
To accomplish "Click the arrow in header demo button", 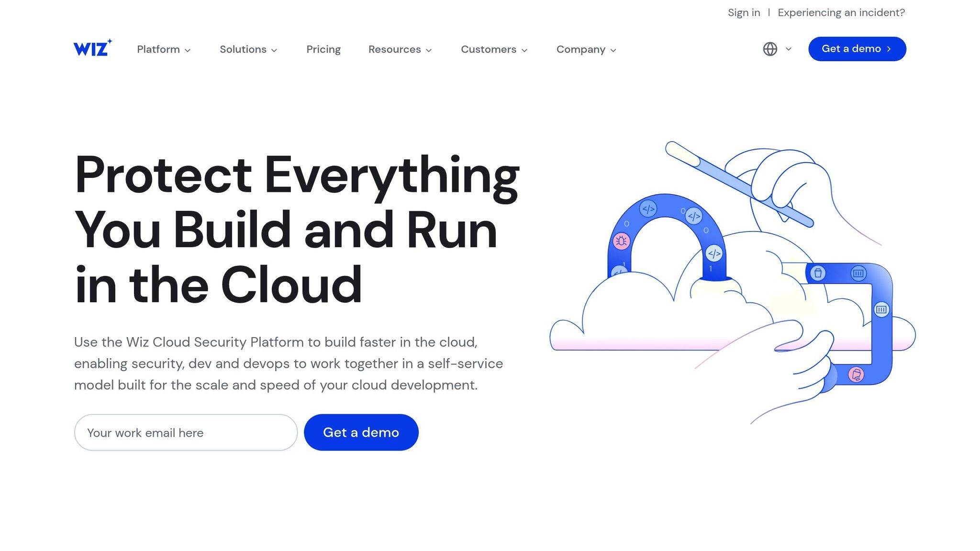I will (x=889, y=49).
